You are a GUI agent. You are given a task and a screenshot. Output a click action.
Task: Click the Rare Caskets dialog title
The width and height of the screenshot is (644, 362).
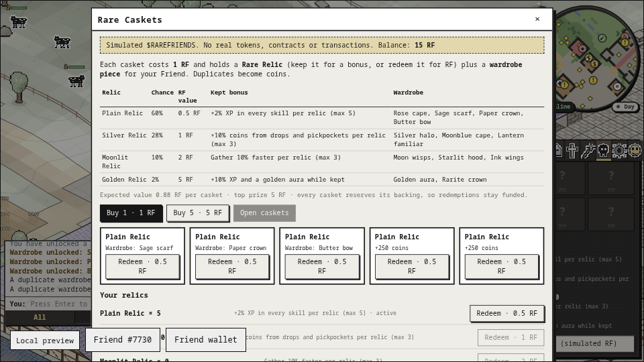click(x=129, y=19)
